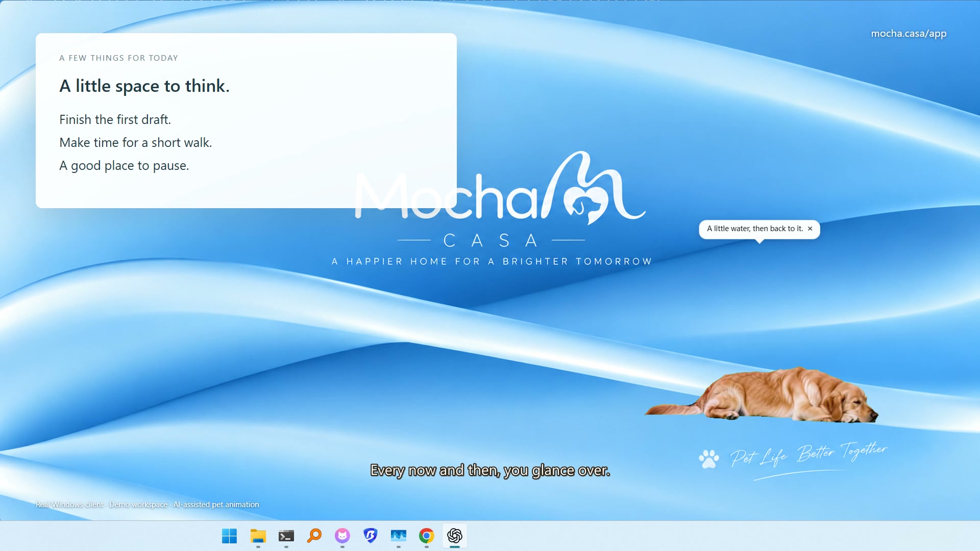980x551 pixels.
Task: Open File Explorer from the taskbar
Action: coord(258,536)
